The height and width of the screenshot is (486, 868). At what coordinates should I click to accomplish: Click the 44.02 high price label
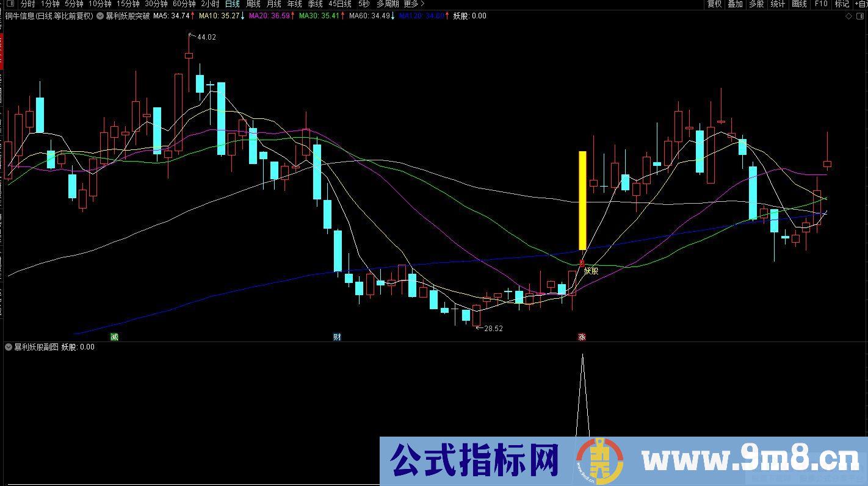click(x=206, y=37)
